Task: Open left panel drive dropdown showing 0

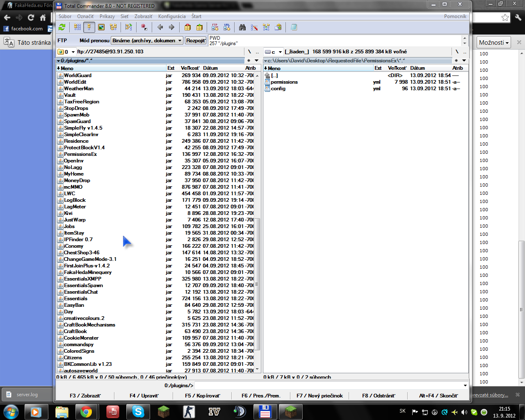Action: [x=66, y=52]
